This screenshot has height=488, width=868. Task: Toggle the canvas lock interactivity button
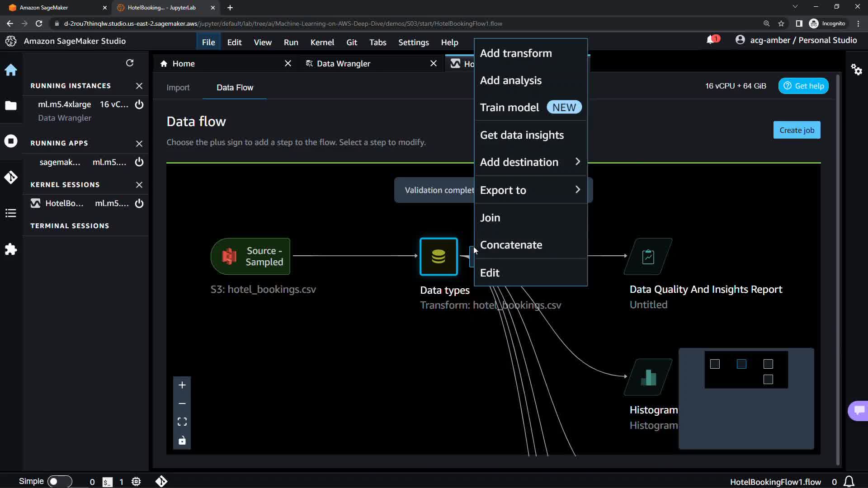tap(182, 441)
